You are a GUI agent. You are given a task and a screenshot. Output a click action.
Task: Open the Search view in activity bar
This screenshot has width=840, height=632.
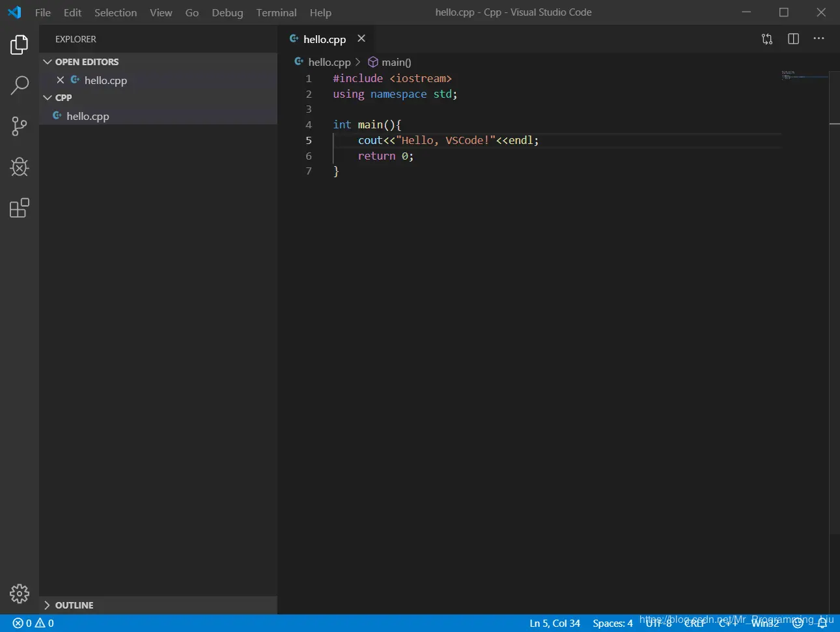click(20, 85)
